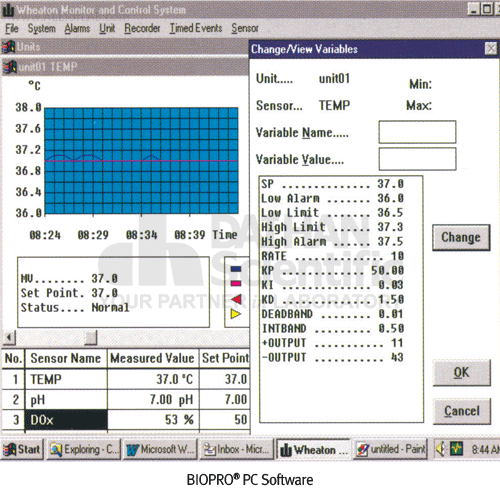Select the KP 50.00 variable row

332,271
